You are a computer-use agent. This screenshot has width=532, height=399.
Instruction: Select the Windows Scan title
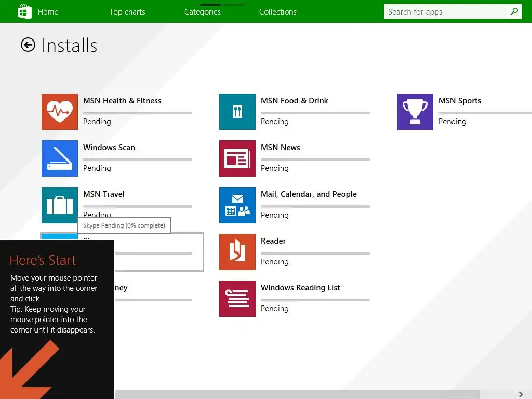point(109,148)
